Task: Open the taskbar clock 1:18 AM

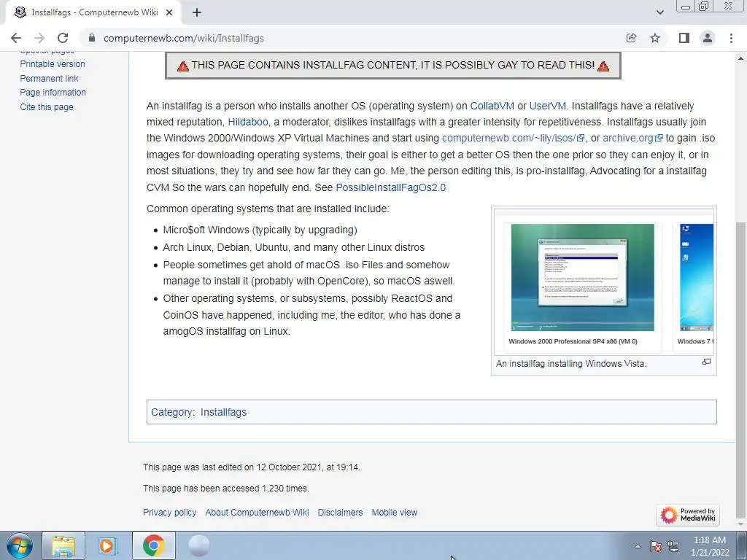Action: [x=710, y=546]
